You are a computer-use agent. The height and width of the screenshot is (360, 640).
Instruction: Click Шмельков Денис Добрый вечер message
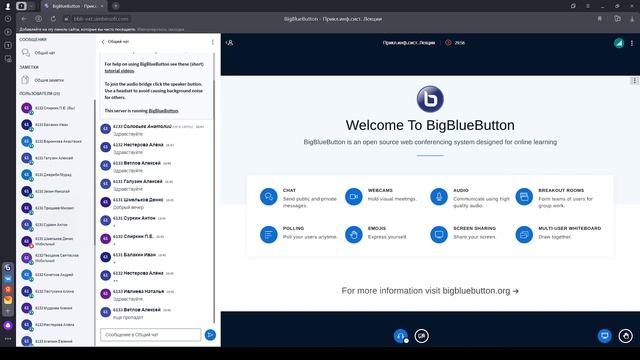155,203
